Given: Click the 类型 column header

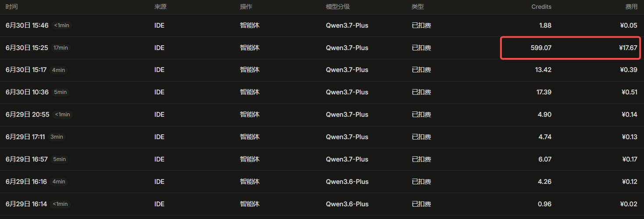Looking at the screenshot, I should 418,7.
